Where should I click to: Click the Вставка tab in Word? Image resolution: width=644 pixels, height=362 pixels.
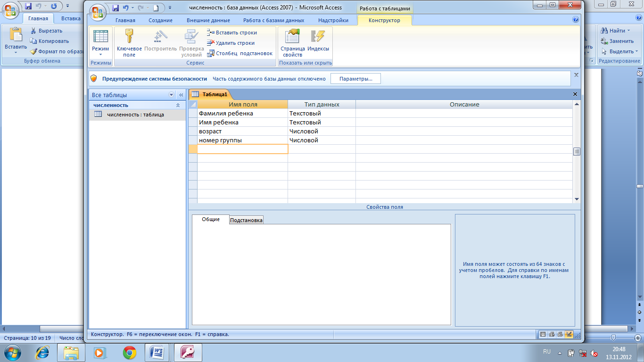[71, 18]
